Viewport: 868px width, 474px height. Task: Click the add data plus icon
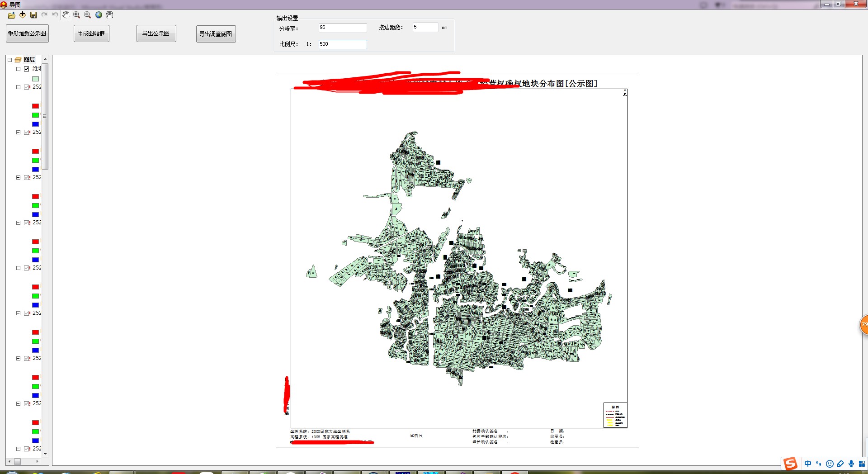click(x=23, y=15)
